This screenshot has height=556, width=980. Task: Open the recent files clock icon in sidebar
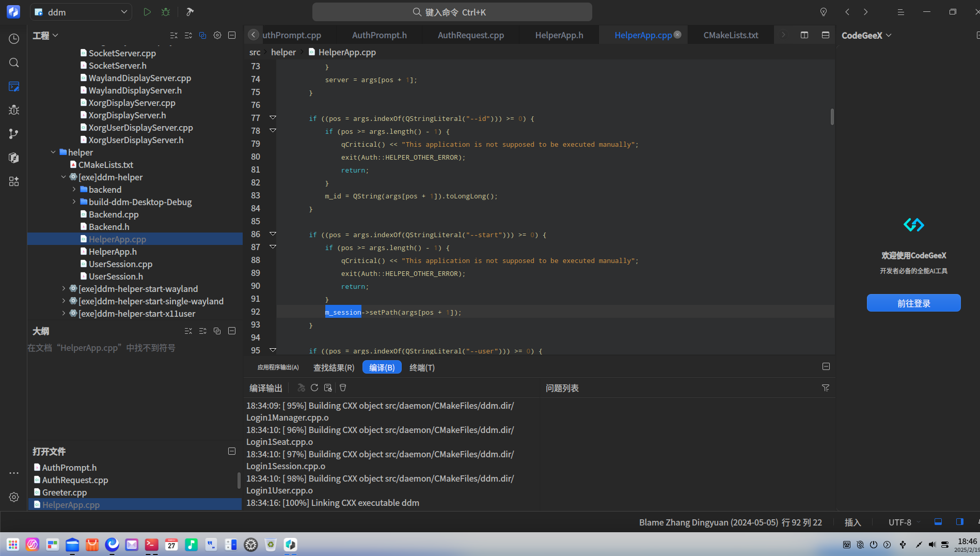pyautogui.click(x=14, y=39)
